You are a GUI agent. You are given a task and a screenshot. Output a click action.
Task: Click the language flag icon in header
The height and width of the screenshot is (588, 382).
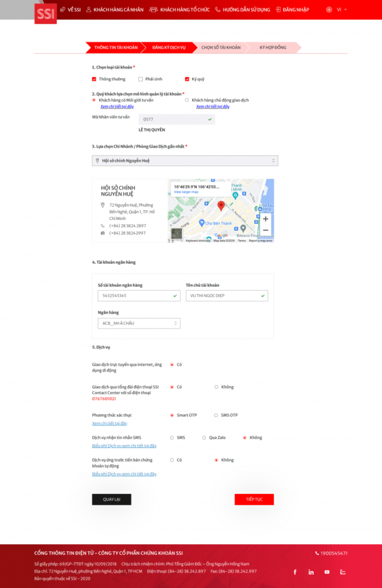click(329, 10)
